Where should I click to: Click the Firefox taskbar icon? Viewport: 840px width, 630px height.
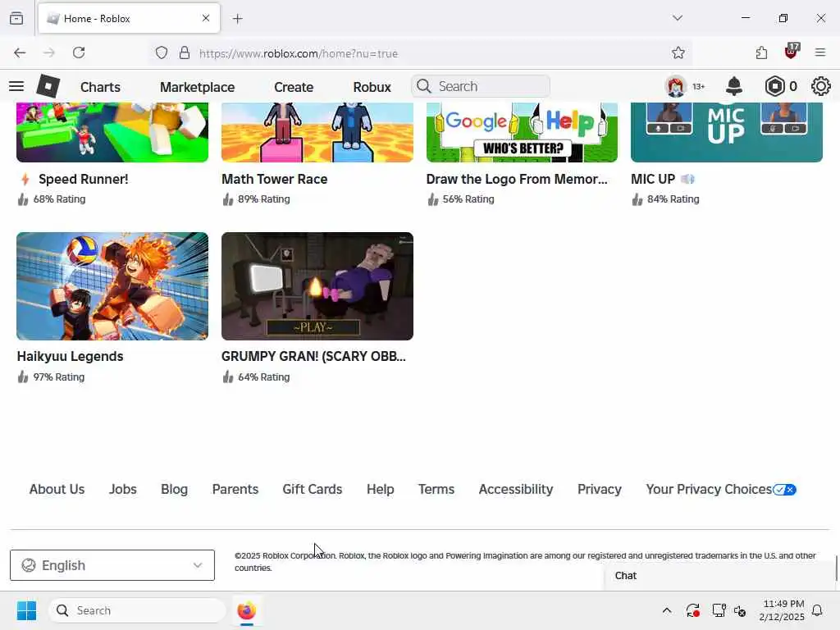click(x=246, y=610)
